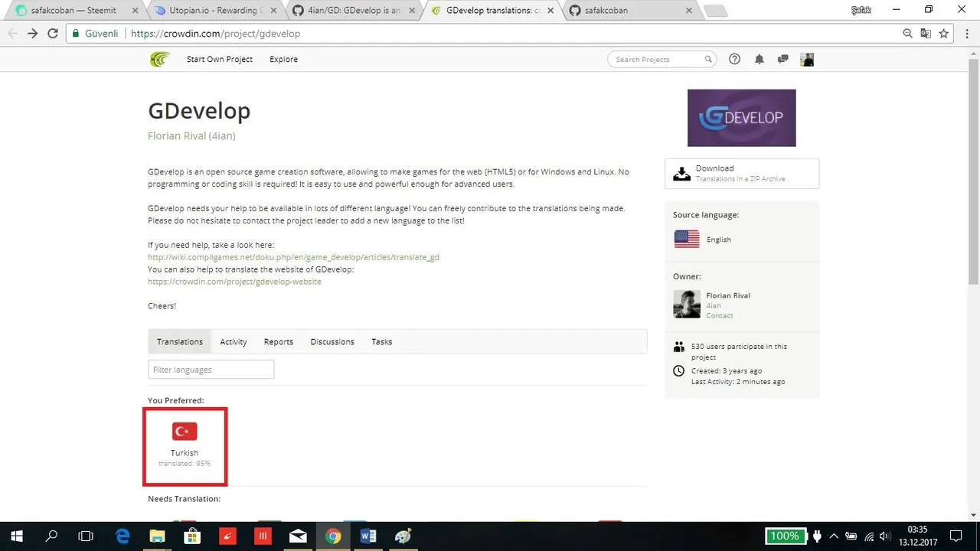Switch to the Tasks tab
Screen dimensions: 980x551
click(382, 341)
